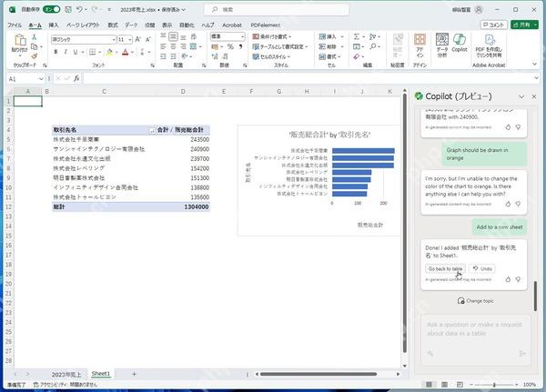The width and height of the screenshot is (546, 392).
Task: Click the Undo button in Copilot
Action: click(482, 268)
